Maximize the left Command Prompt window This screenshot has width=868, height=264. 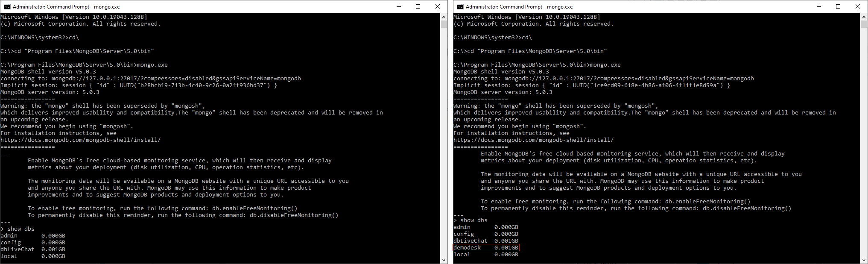[418, 6]
